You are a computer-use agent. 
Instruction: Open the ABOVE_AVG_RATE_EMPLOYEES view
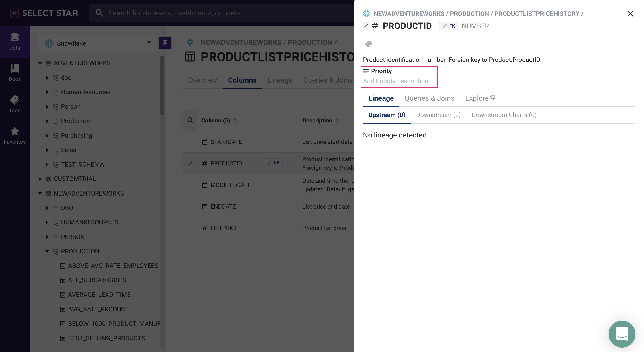(x=113, y=266)
